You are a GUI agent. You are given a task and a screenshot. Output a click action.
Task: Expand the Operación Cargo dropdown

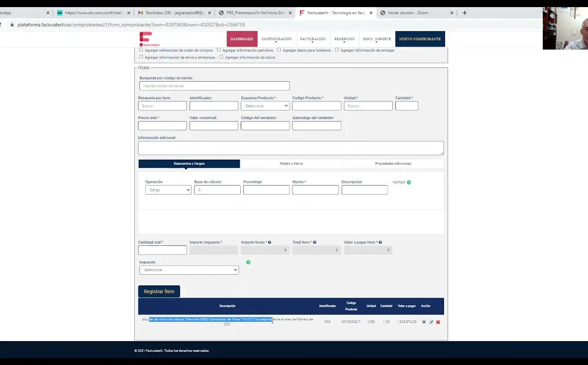tap(168, 190)
